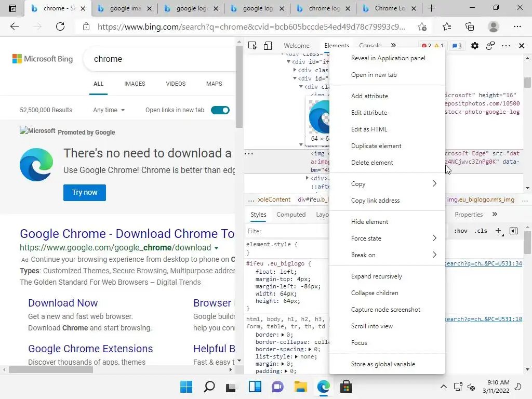Reload the Bing page

(x=60, y=26)
